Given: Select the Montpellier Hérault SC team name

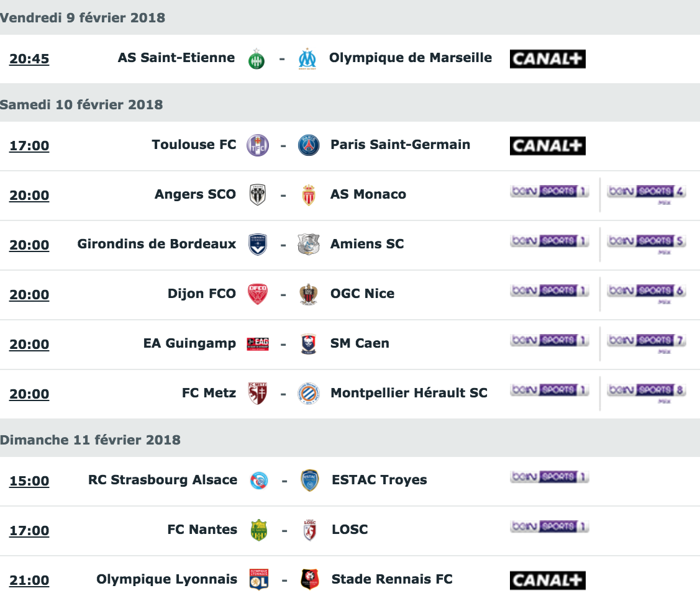Looking at the screenshot, I should 409,393.
